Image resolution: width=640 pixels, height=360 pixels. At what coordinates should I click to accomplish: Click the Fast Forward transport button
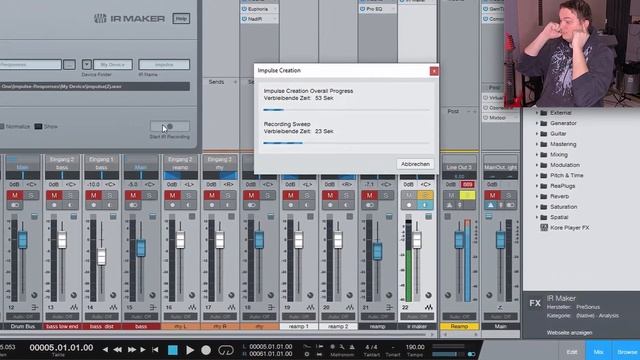coord(131,349)
